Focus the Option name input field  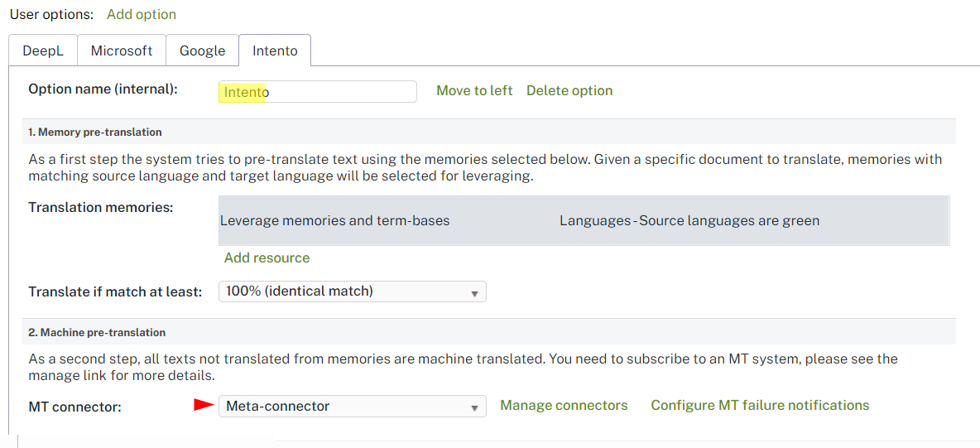318,91
